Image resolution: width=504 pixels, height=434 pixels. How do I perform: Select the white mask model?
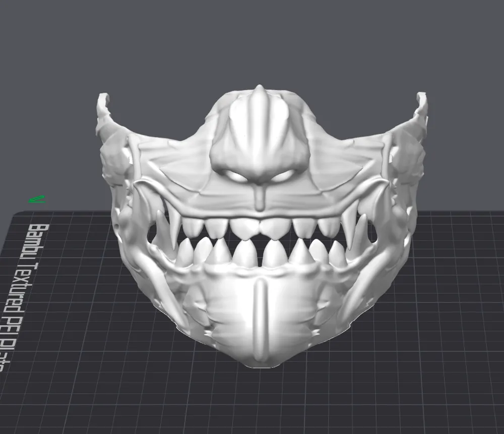(262, 226)
